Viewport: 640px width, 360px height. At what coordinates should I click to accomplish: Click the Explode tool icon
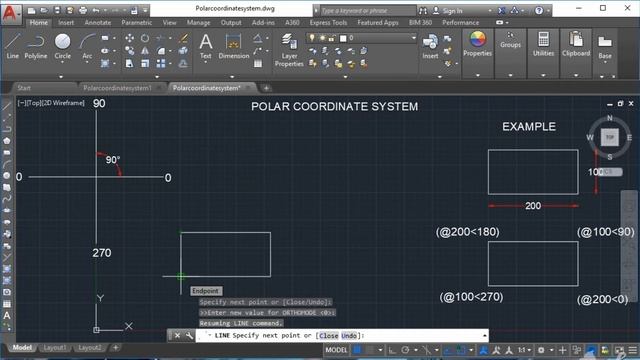pyautogui.click(x=183, y=51)
